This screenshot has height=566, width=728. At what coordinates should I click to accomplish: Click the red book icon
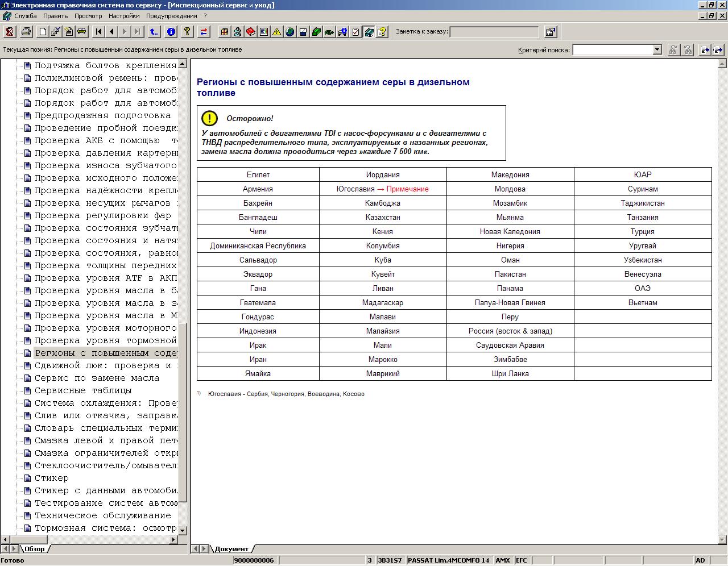point(251,32)
